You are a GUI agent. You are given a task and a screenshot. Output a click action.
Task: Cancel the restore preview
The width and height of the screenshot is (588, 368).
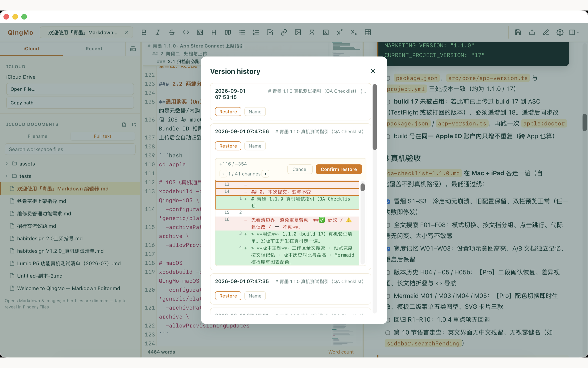(x=300, y=169)
